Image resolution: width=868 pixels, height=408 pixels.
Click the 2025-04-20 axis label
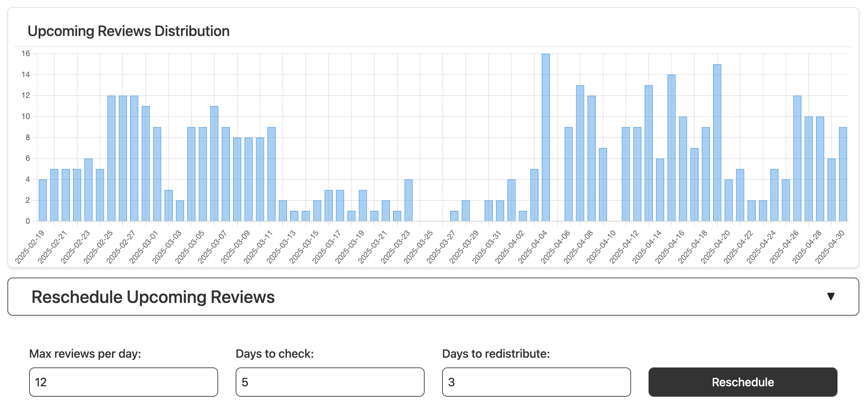coord(715,247)
